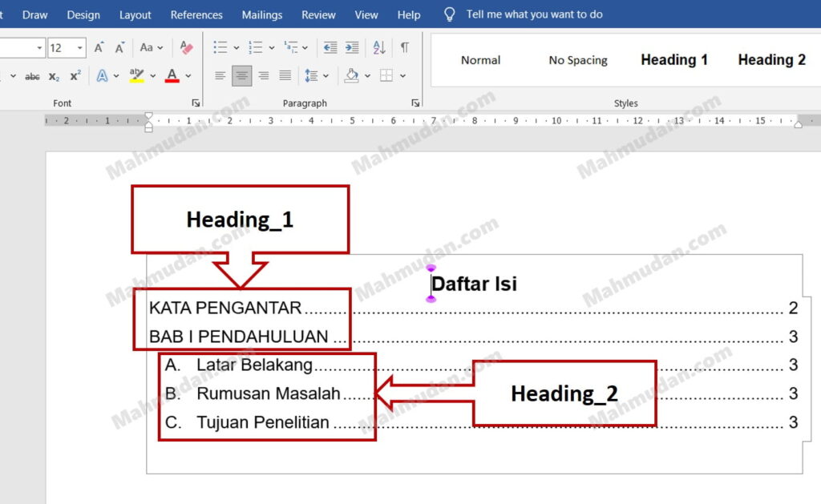This screenshot has height=504, width=821.
Task: Apply the No Spacing style
Action: click(x=578, y=60)
